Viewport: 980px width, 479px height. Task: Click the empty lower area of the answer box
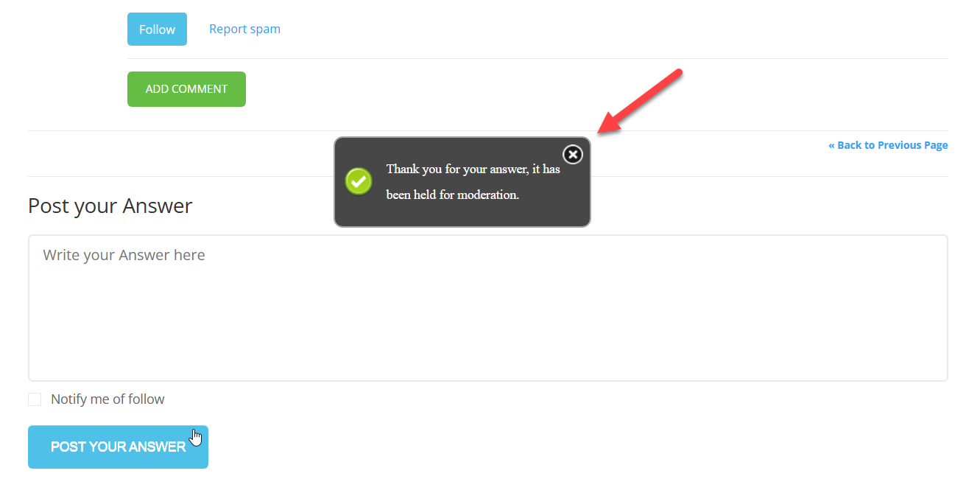pyautogui.click(x=487, y=346)
